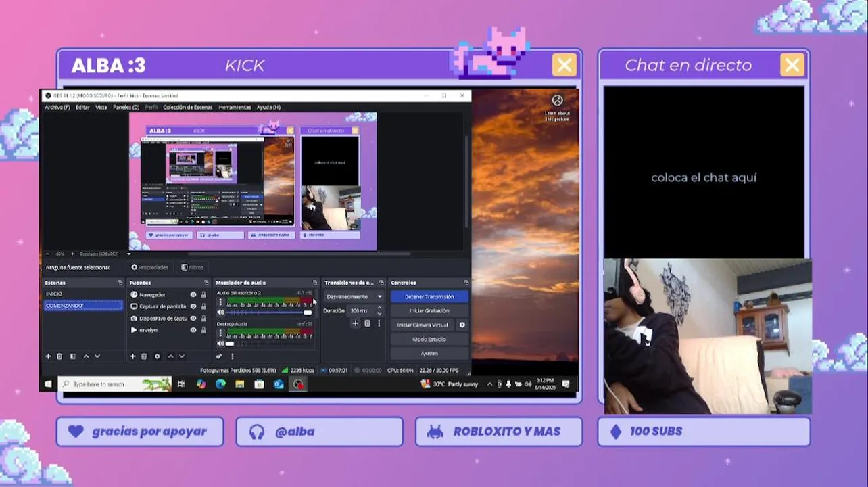Hide the Captura de pantalla source
The width and height of the screenshot is (868, 487).
click(193, 306)
